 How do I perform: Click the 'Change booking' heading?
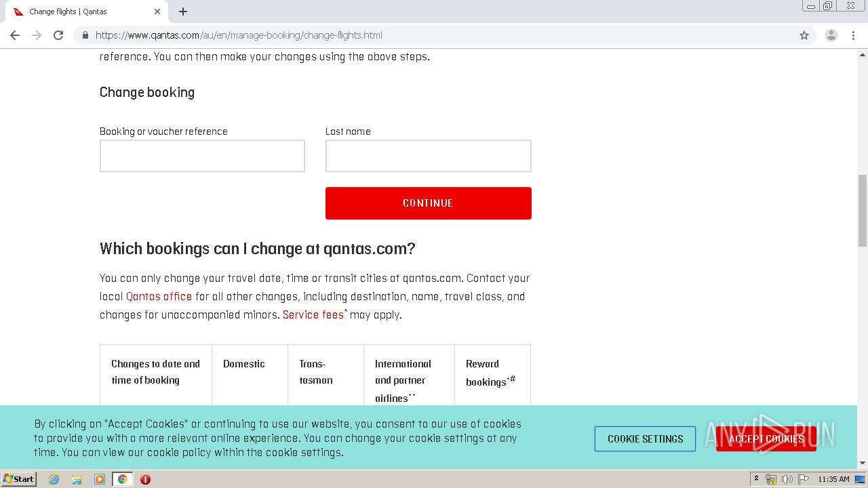[147, 92]
